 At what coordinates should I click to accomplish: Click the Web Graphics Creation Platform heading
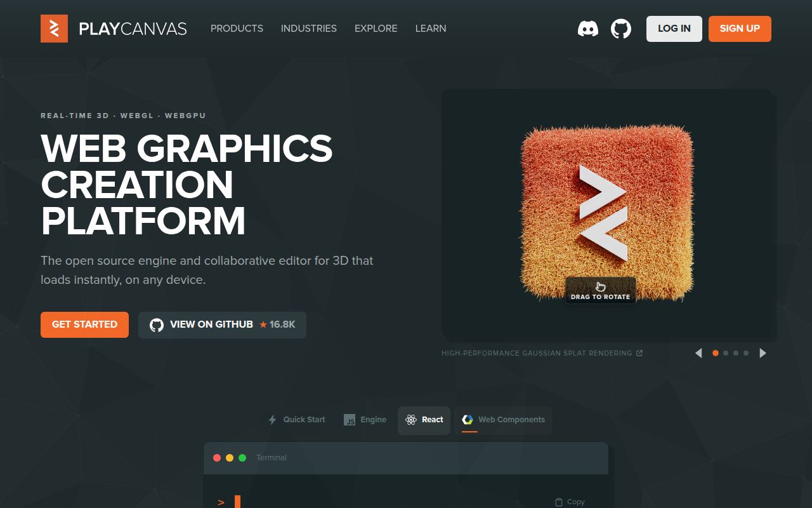[187, 184]
